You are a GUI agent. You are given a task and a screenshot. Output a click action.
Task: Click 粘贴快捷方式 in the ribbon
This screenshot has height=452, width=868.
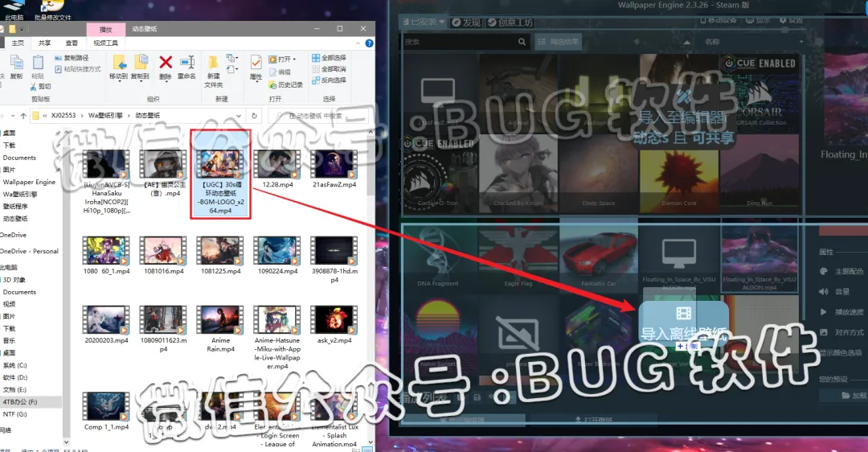(x=78, y=69)
